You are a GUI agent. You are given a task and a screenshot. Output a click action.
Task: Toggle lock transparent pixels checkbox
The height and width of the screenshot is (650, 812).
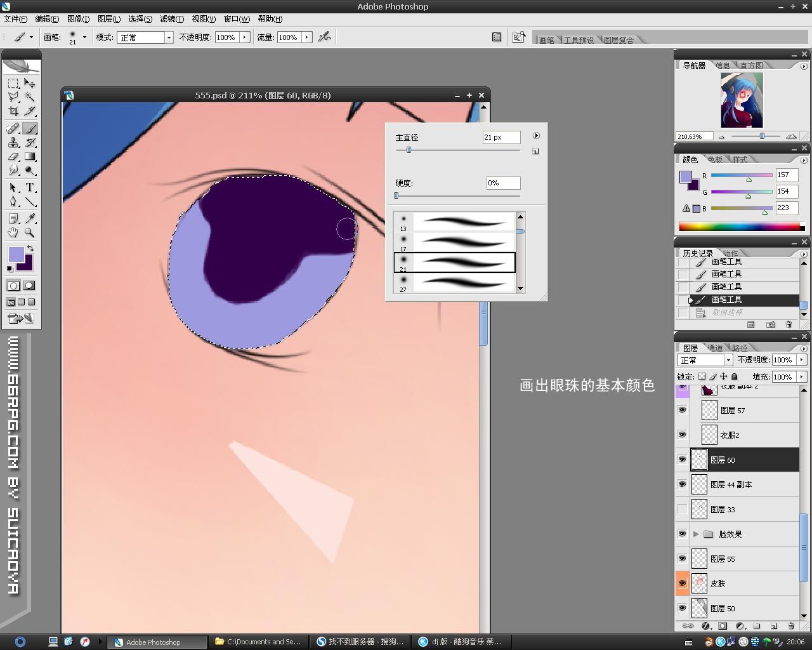pos(702,376)
